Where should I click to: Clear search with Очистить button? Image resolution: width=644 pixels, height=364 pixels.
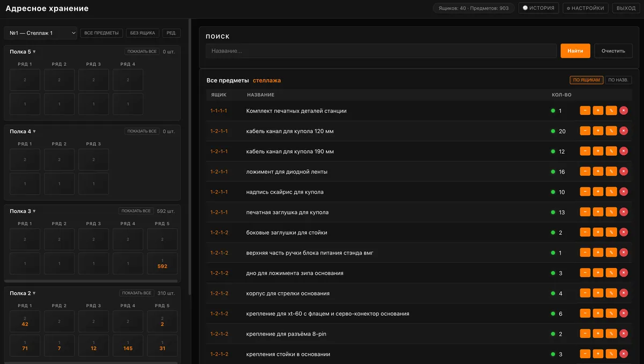613,51
